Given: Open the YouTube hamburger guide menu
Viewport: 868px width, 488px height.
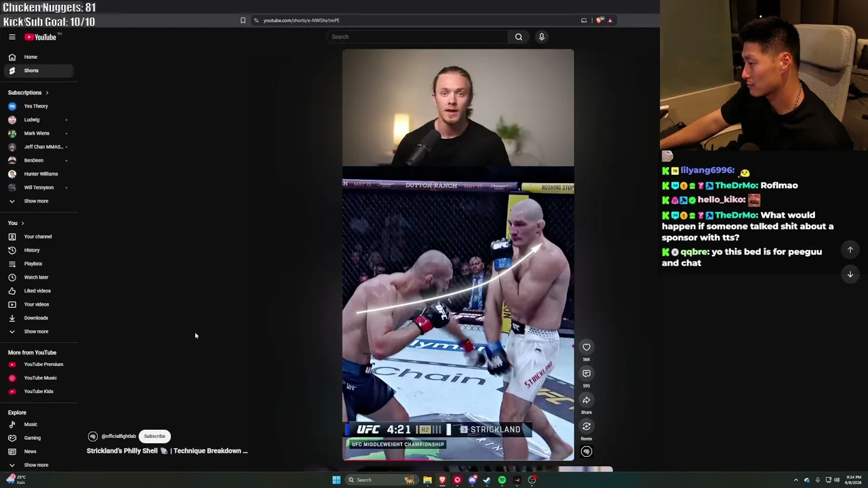Looking at the screenshot, I should pos(12,37).
